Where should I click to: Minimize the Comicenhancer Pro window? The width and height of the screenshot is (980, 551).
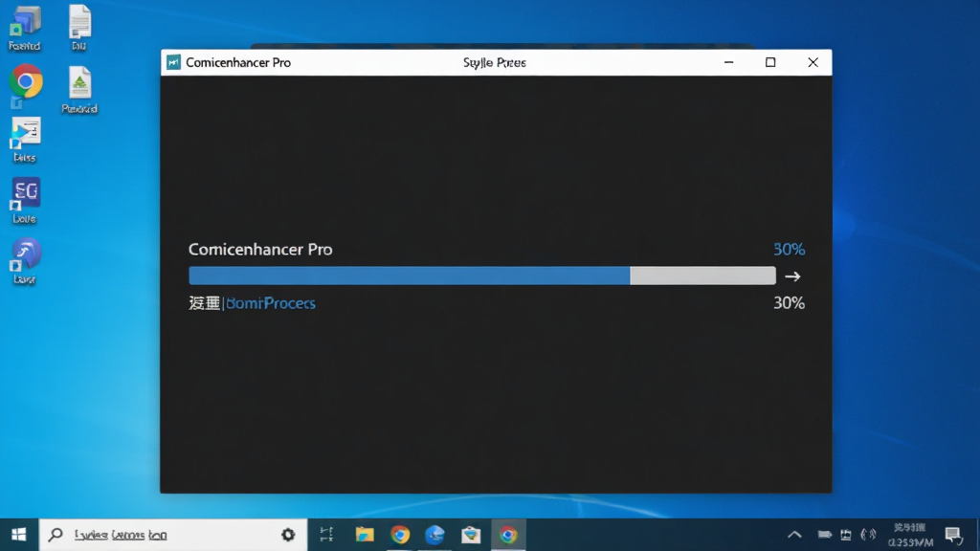728,62
